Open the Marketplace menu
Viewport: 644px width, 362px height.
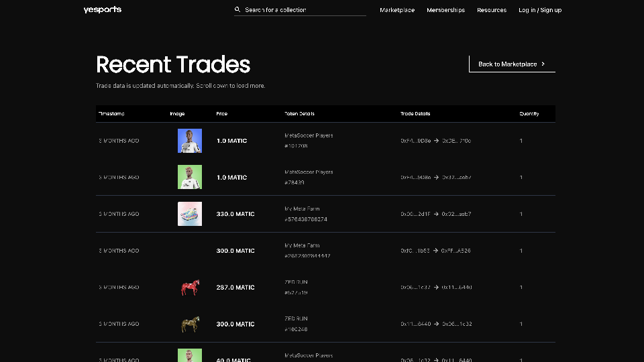tap(397, 10)
